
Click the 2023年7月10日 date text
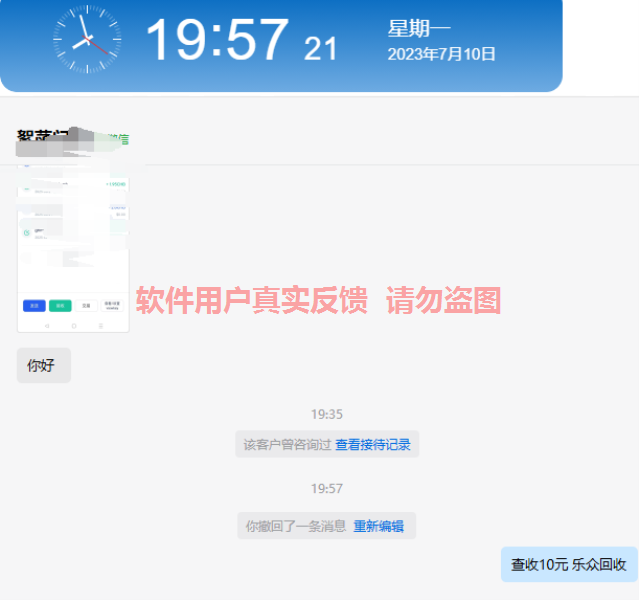coord(441,54)
